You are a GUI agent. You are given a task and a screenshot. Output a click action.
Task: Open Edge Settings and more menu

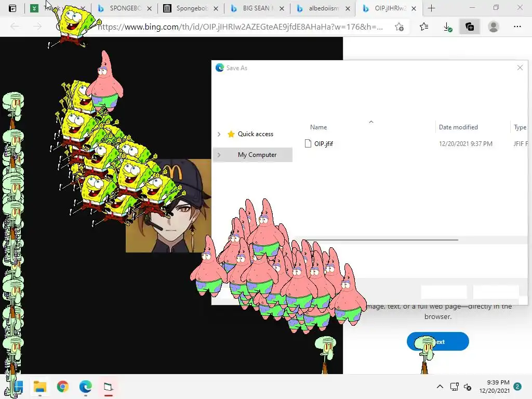pyautogui.click(x=517, y=27)
